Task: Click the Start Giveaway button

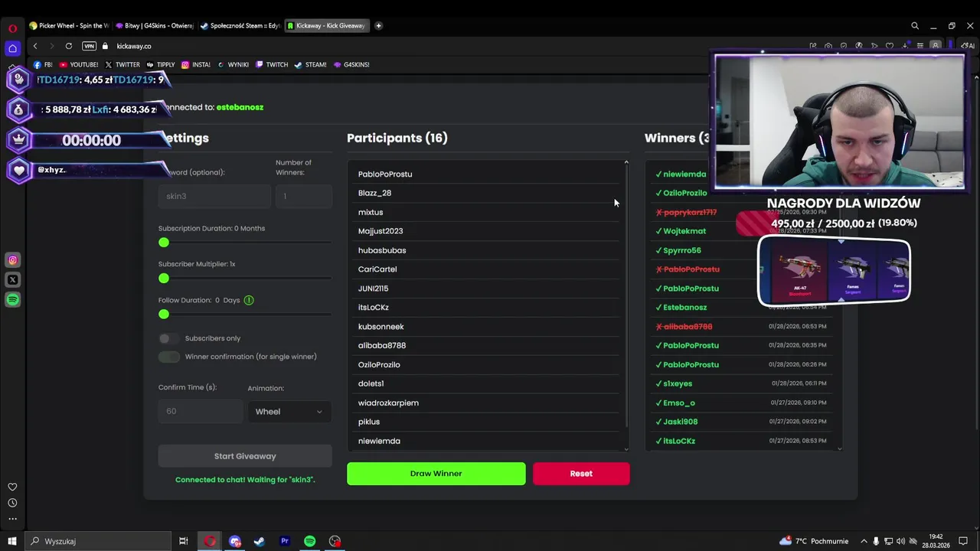Action: [245, 456]
